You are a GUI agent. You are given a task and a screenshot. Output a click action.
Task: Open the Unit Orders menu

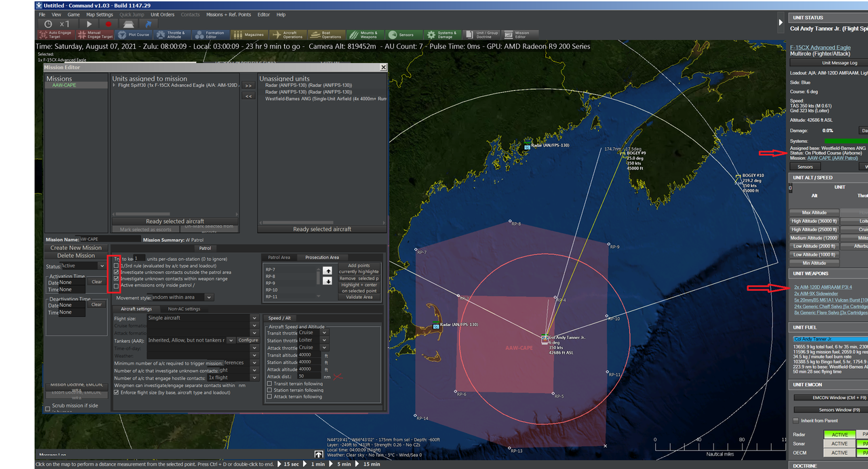click(162, 14)
